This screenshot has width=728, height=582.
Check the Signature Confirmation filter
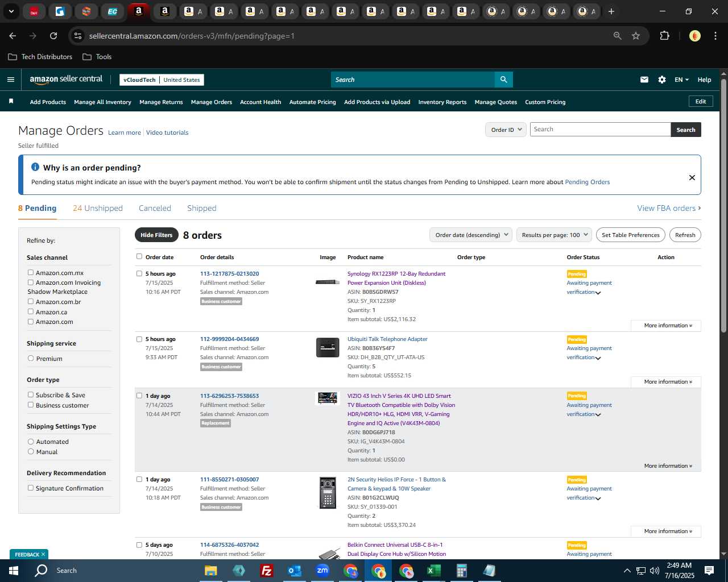pyautogui.click(x=31, y=488)
